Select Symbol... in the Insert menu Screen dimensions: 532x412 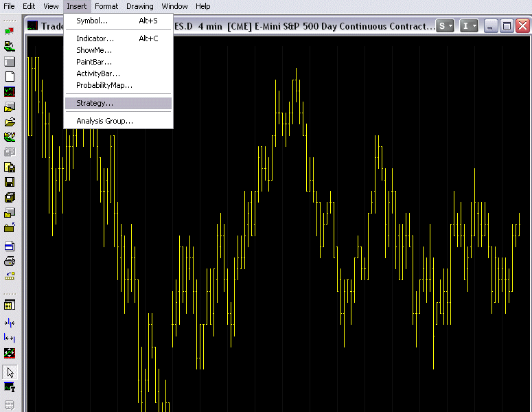pyautogui.click(x=92, y=21)
